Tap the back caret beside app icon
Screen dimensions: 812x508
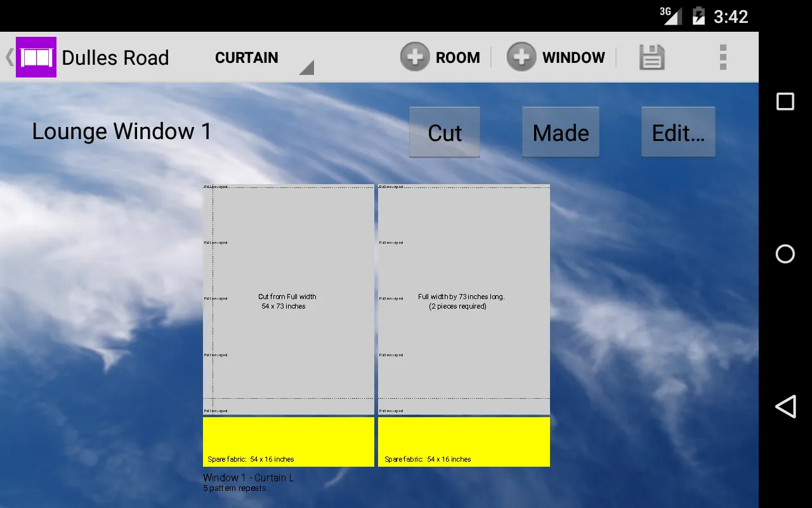click(9, 57)
